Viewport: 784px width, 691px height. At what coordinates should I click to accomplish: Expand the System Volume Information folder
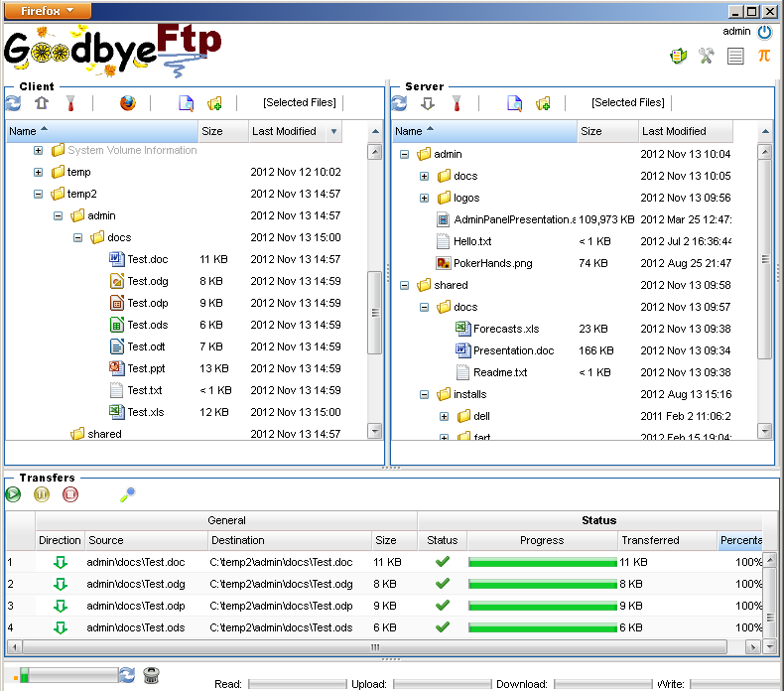38,150
